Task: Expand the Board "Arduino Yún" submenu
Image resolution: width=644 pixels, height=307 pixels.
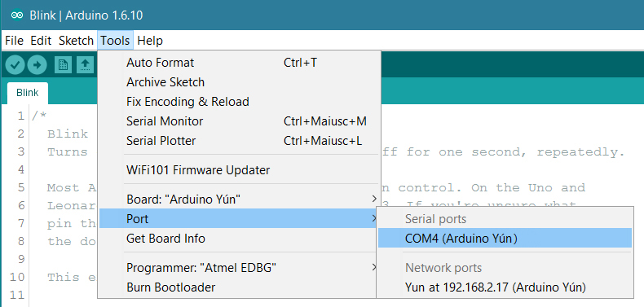Action: pyautogui.click(x=238, y=200)
